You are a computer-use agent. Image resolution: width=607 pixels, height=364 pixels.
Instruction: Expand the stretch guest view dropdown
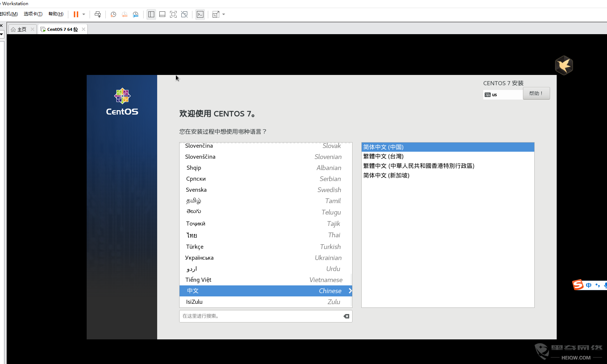pos(224,14)
